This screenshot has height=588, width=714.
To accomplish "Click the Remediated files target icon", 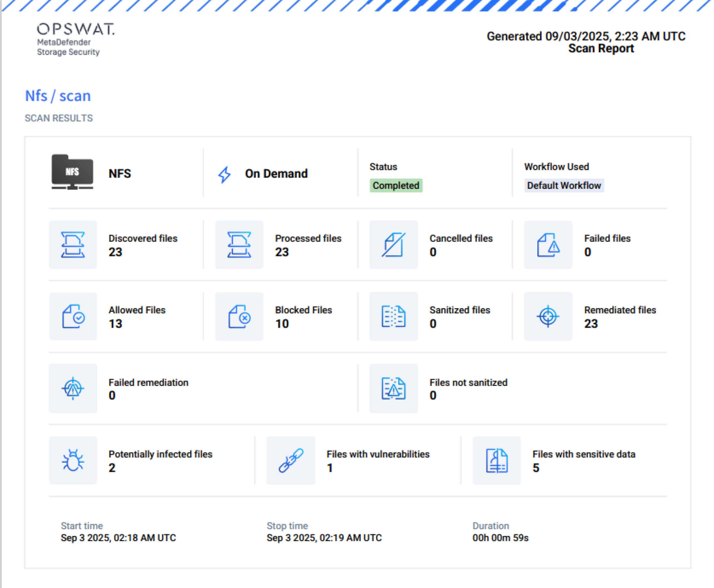I will pos(548,316).
